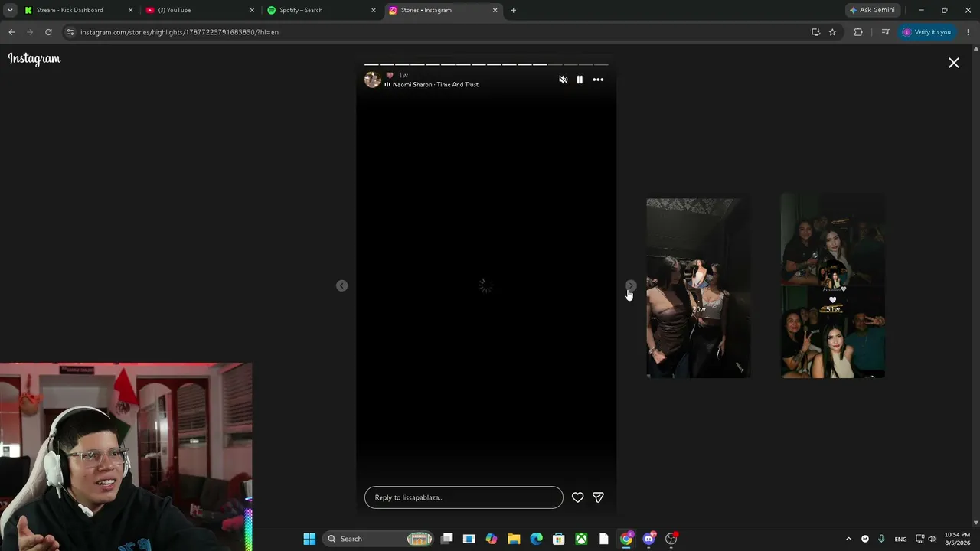Open Microsoft Store from the taskbar
The image size is (980, 551).
(559, 539)
